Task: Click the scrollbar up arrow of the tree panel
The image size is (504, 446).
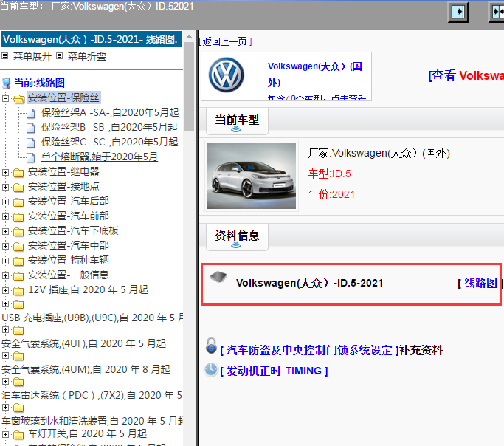Action: [x=190, y=36]
